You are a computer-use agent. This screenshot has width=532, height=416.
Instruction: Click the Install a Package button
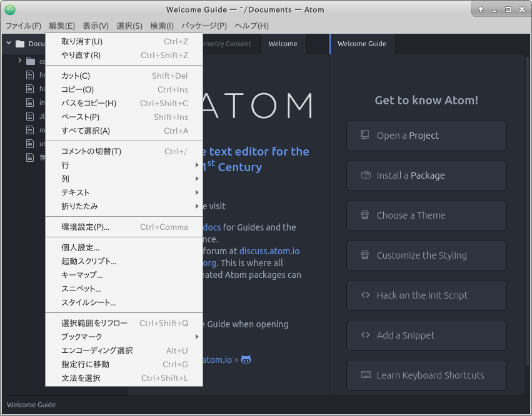point(426,176)
